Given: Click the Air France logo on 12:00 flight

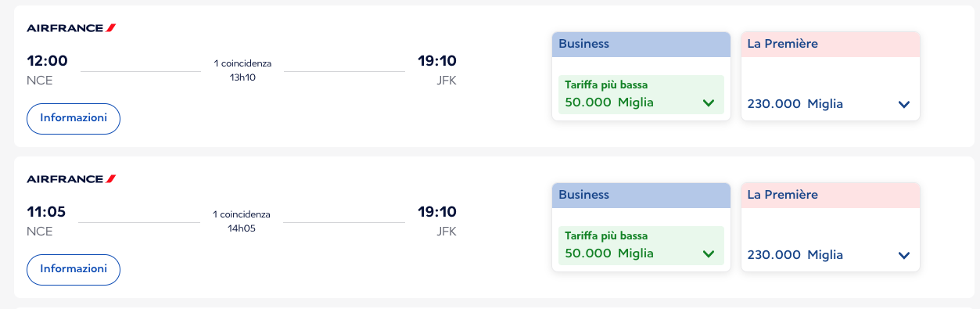Looking at the screenshot, I should pos(71,28).
